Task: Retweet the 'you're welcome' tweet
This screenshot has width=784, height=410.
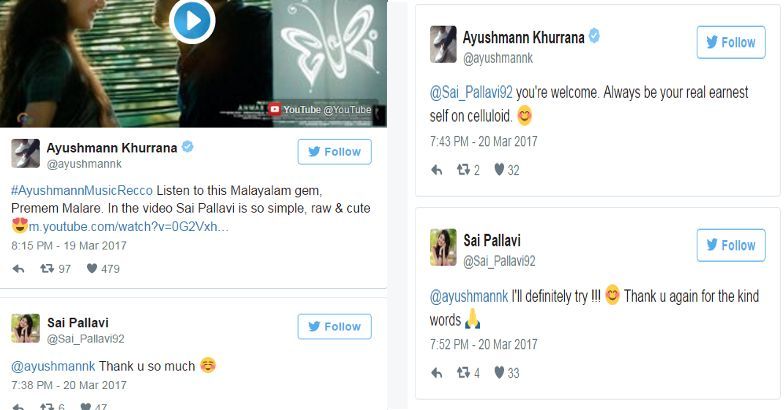Action: (x=464, y=170)
